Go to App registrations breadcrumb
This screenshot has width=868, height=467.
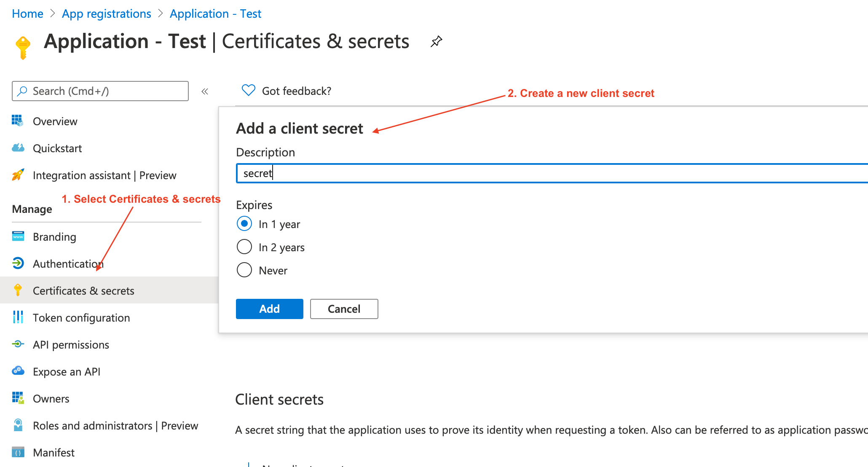pyautogui.click(x=106, y=14)
